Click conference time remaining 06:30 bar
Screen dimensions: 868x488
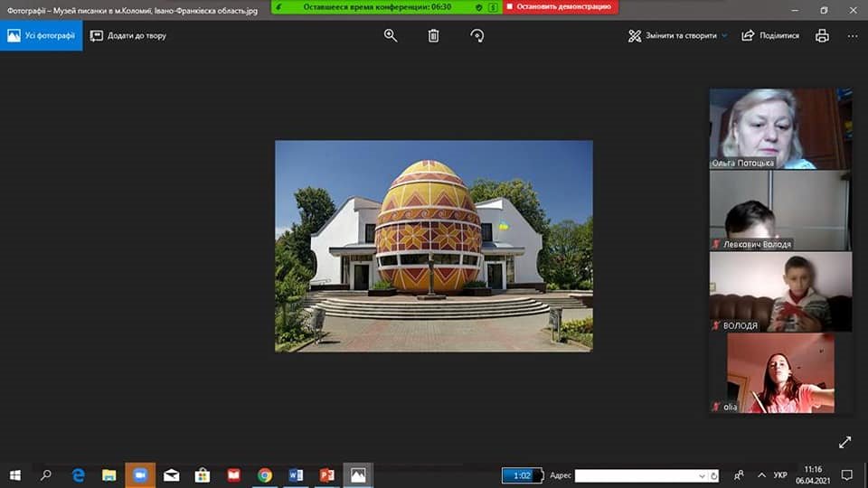pos(378,6)
